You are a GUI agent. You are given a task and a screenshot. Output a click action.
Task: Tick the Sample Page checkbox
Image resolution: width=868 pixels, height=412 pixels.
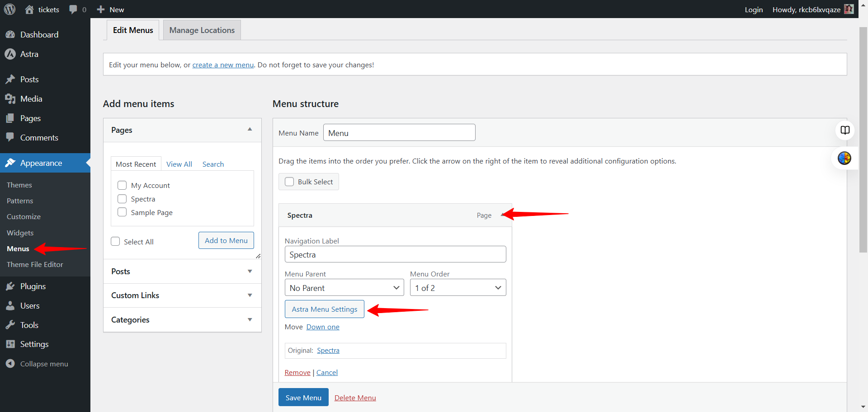[122, 212]
